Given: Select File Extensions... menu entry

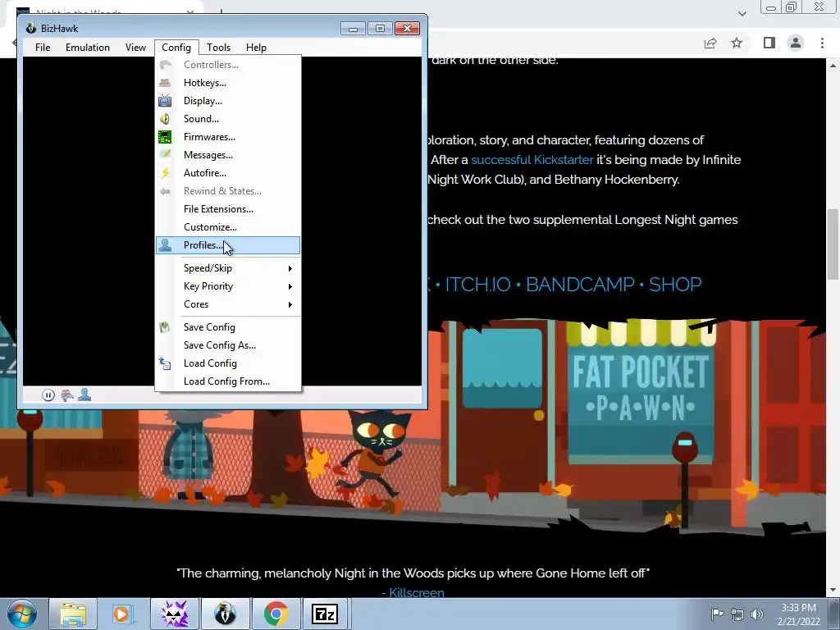Looking at the screenshot, I should click(x=229, y=209).
